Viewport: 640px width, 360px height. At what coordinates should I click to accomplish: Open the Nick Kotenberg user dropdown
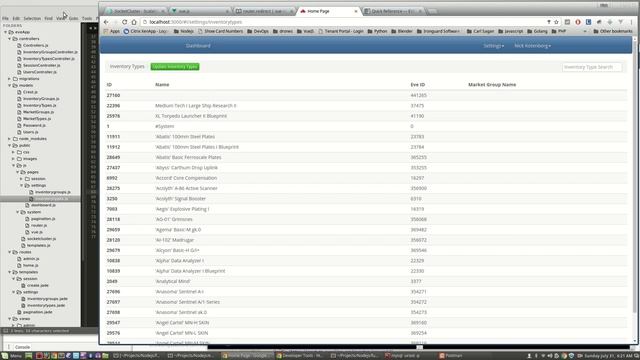(533, 46)
